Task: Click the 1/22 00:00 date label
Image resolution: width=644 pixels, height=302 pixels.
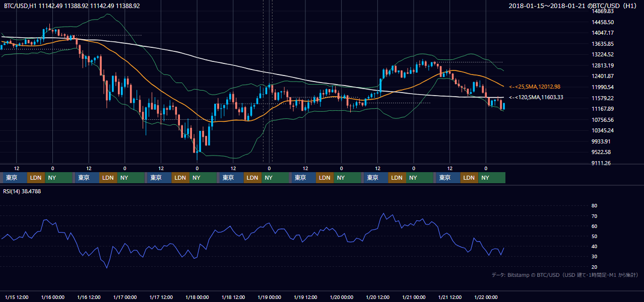Action: coord(486,296)
